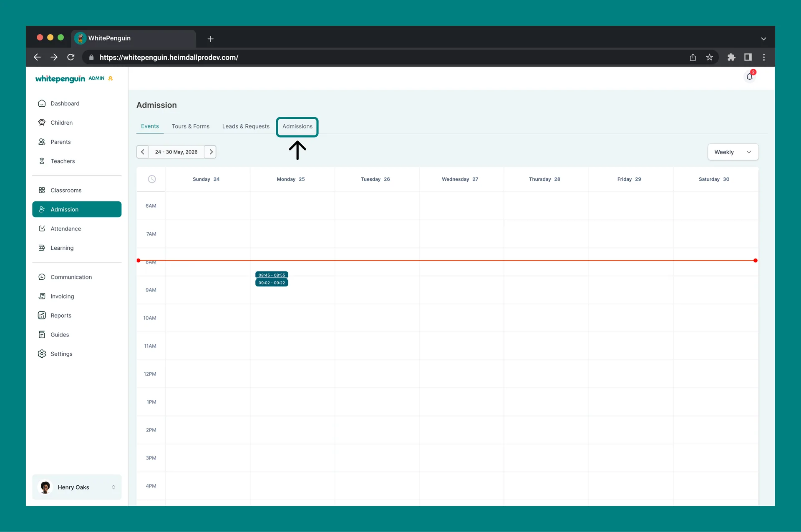This screenshot has height=532, width=801.
Task: Open the browser extensions puzzle icon
Action: pos(731,57)
